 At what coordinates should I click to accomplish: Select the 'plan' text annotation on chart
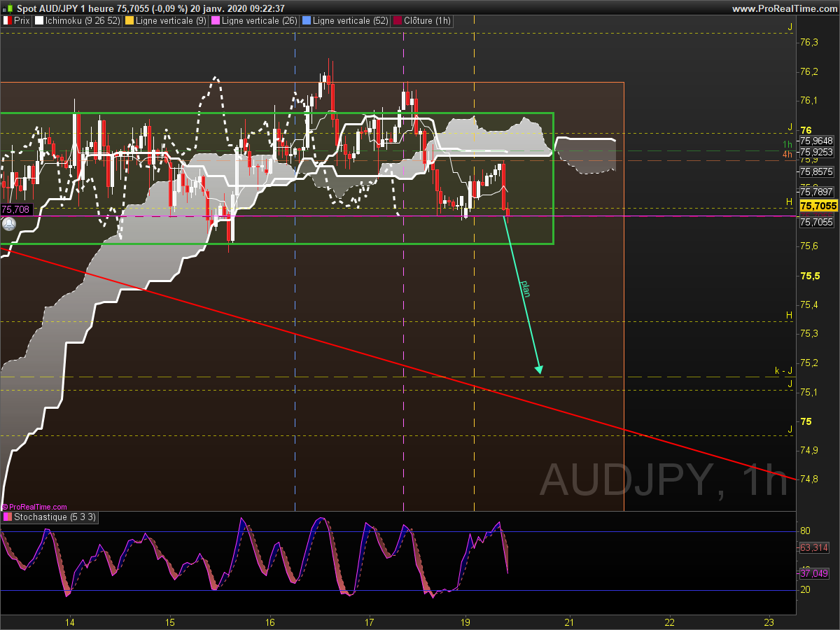coord(525,288)
